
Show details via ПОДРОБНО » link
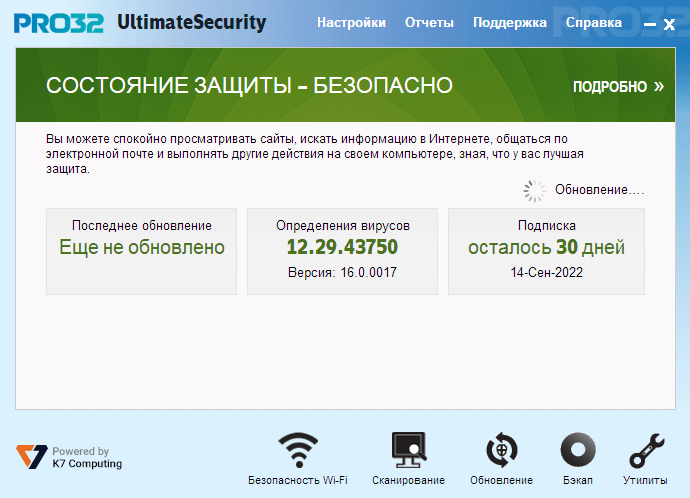pos(618,86)
